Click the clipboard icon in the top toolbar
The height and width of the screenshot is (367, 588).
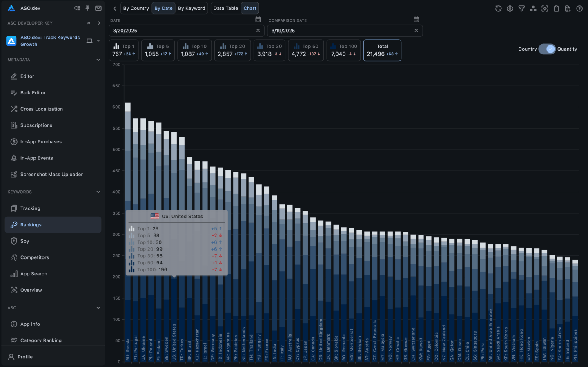point(556,8)
